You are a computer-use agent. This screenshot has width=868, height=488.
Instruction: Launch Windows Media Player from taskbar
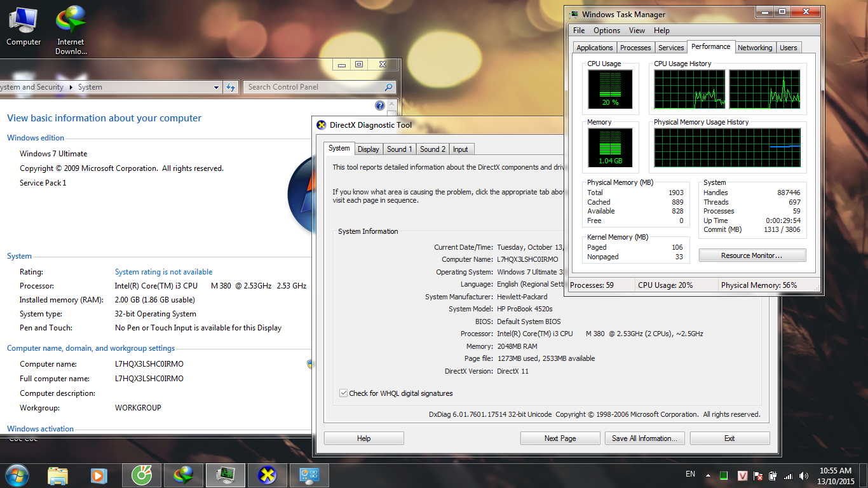tap(98, 475)
